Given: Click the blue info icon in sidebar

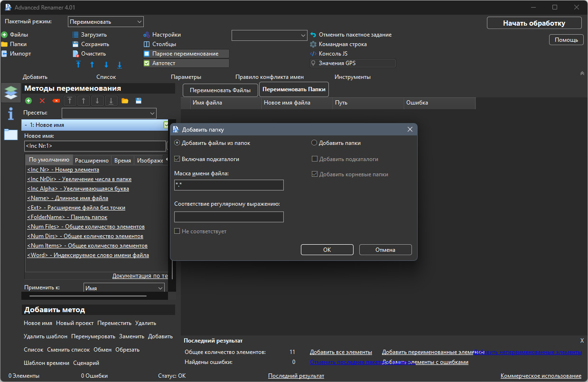Looking at the screenshot, I should (10, 114).
